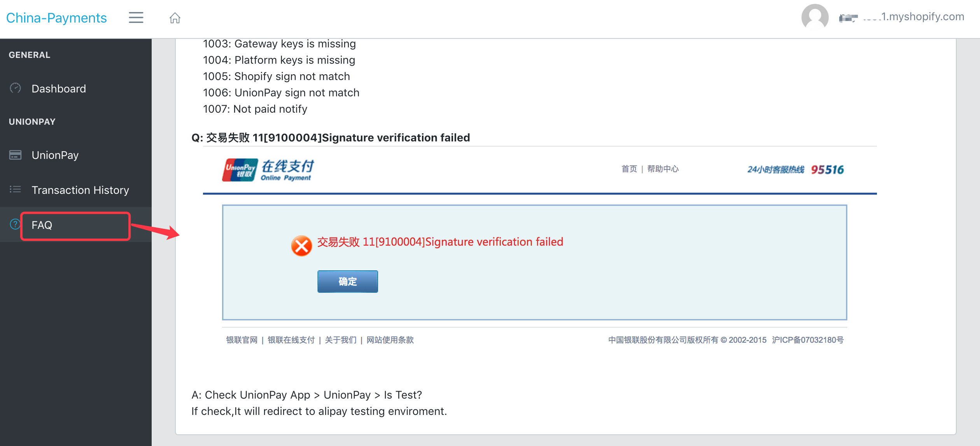This screenshot has width=980, height=446.
Task: Select the Dashboard speedometer icon
Action: click(x=15, y=88)
